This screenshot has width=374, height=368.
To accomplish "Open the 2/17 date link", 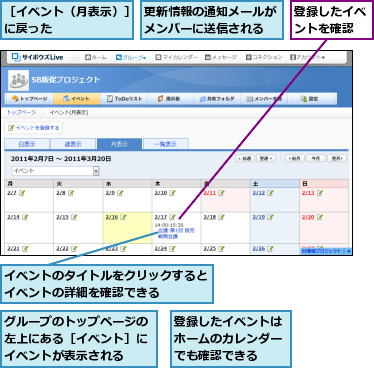I will (161, 217).
